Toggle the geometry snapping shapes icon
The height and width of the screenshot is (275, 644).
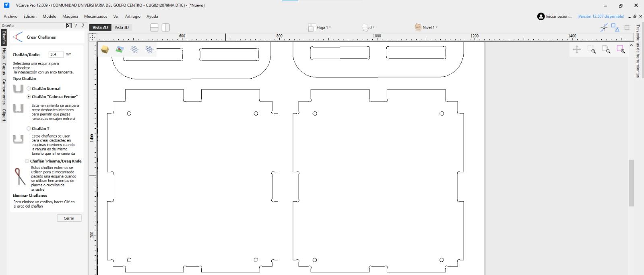615,27
